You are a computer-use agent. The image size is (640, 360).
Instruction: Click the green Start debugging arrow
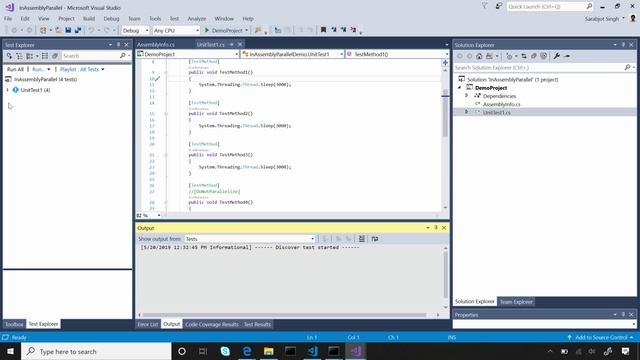(x=207, y=30)
